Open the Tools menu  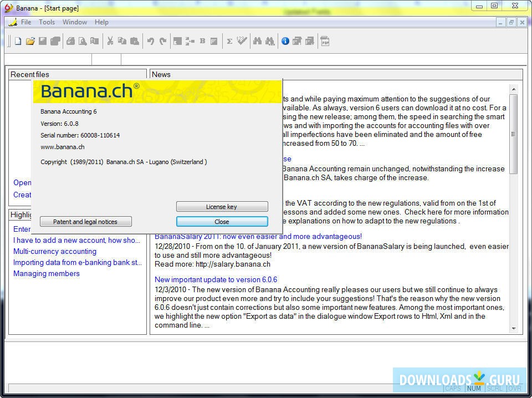47,22
